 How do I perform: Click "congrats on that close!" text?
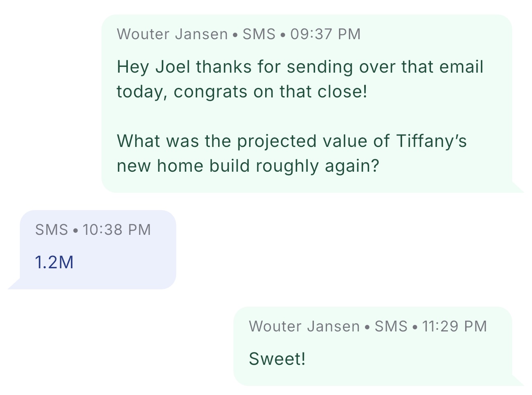pyautogui.click(x=270, y=92)
